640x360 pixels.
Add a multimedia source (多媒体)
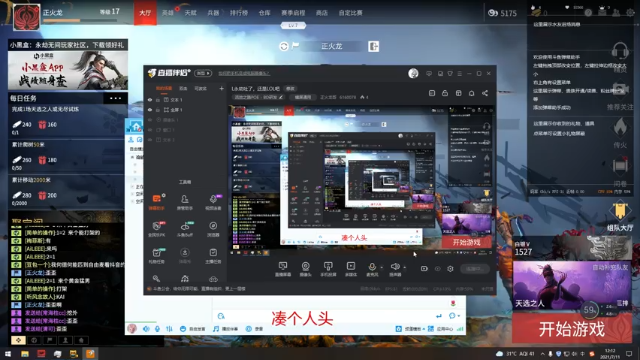point(351,269)
